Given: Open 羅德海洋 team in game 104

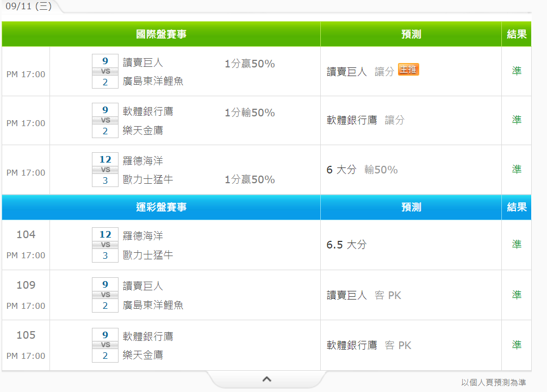Looking at the screenshot, I should click(142, 236).
